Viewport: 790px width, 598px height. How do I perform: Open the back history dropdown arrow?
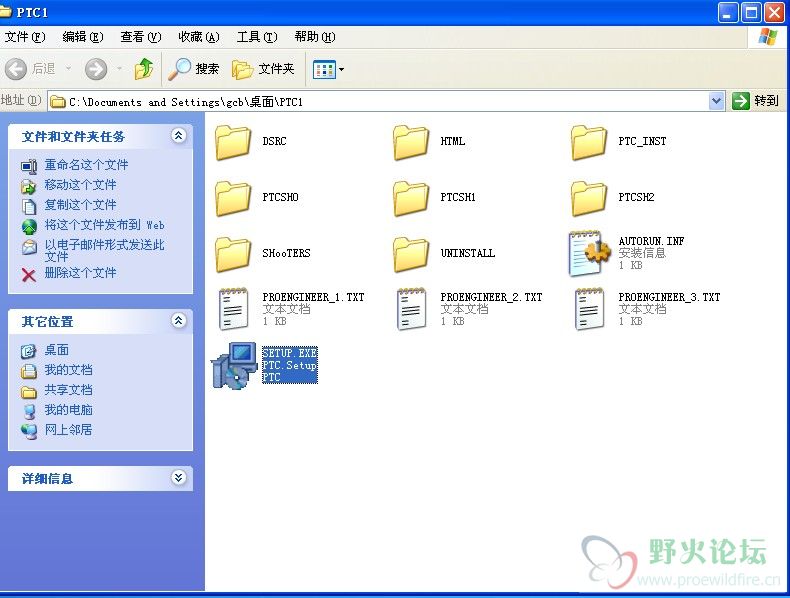pos(69,69)
